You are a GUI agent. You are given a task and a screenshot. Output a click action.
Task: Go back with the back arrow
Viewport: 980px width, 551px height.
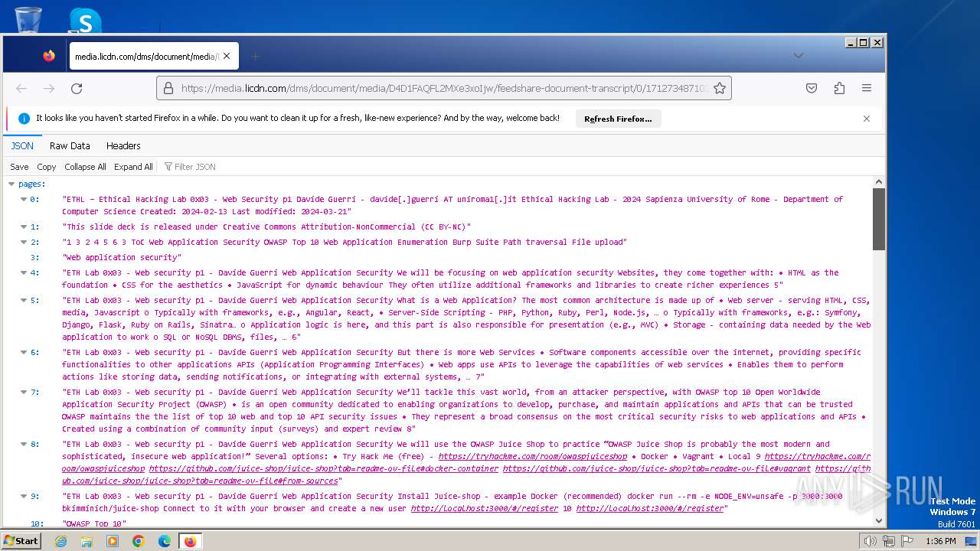tap(21, 89)
